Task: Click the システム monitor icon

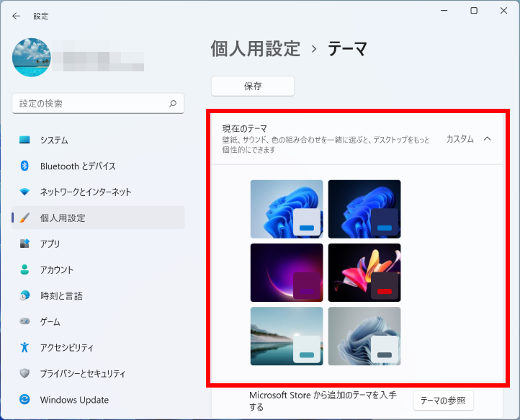Action: pyautogui.click(x=24, y=140)
